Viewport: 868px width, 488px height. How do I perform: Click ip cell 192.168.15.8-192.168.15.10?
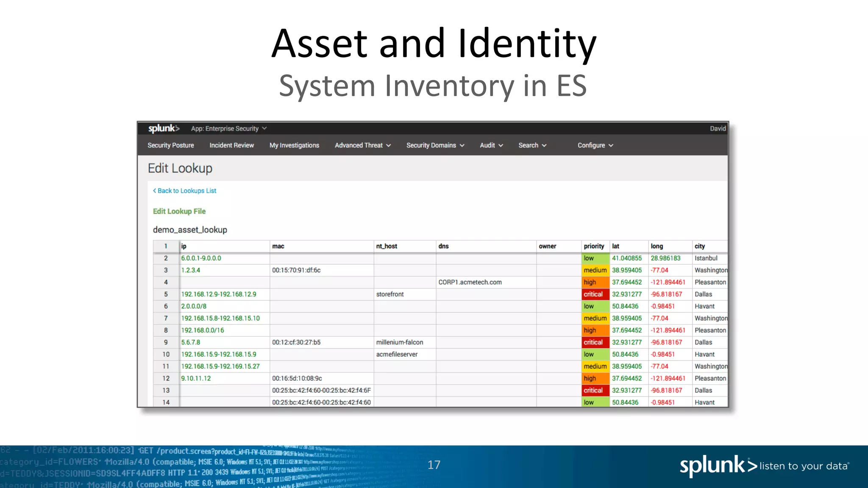[225, 318]
